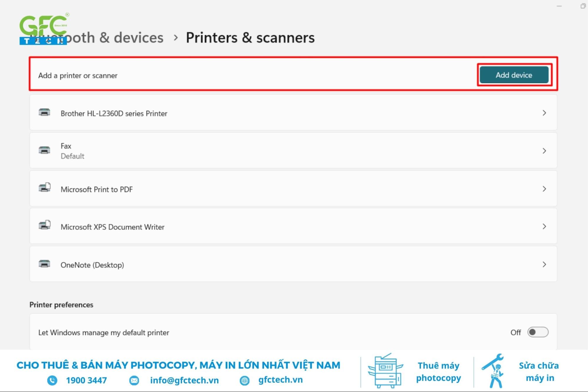Expand the Brother HL-L2360D row chevron

point(544,113)
